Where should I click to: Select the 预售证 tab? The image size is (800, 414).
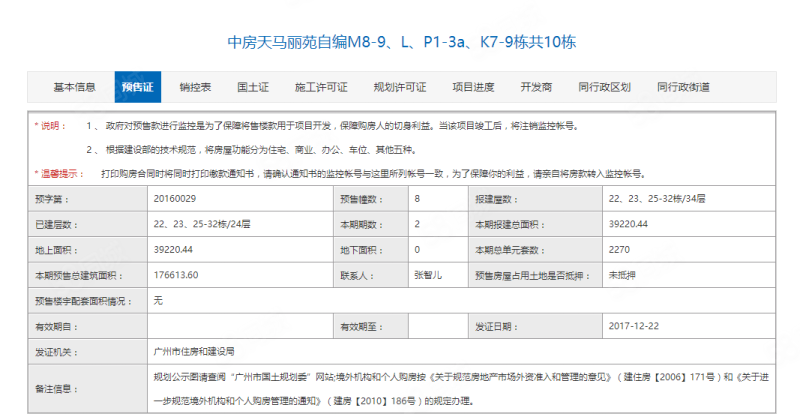coord(138,87)
